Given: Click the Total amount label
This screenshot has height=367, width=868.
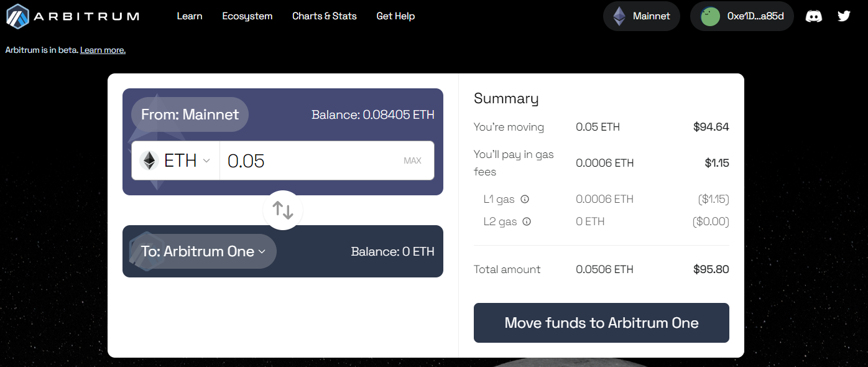Looking at the screenshot, I should [507, 269].
